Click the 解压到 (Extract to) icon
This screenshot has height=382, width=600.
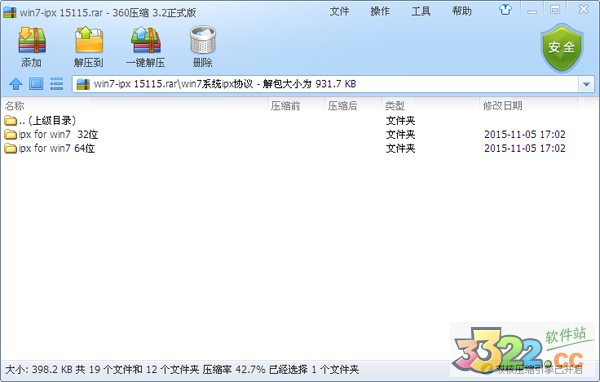(89, 40)
